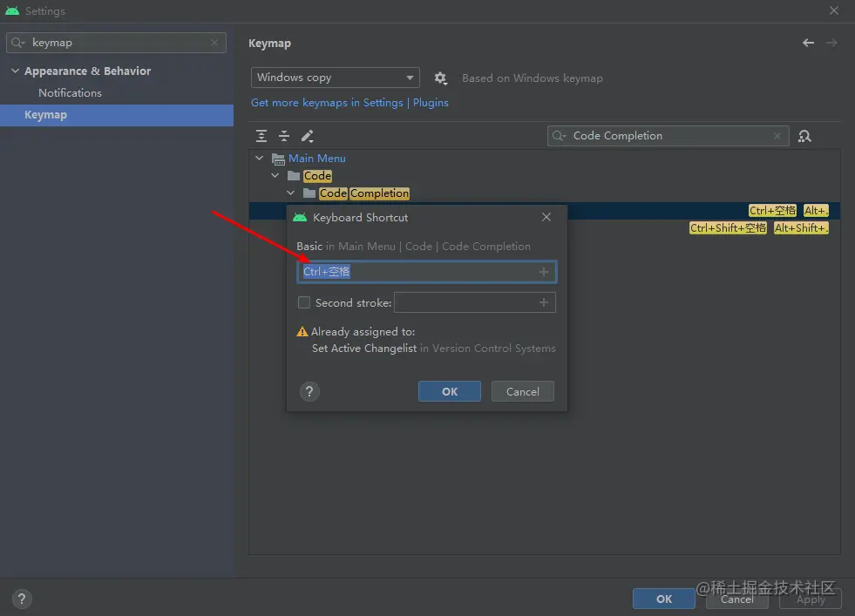
Task: Collapse the Code Completion folder node
Action: pos(290,193)
